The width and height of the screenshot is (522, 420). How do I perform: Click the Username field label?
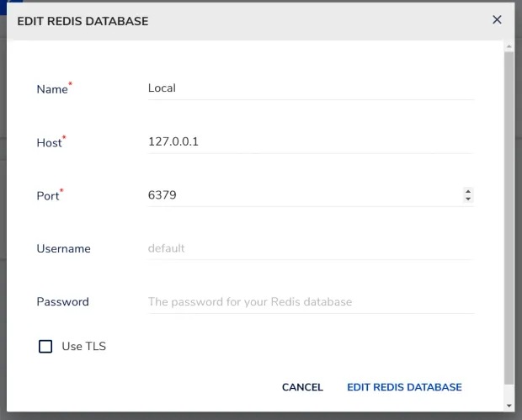click(63, 249)
